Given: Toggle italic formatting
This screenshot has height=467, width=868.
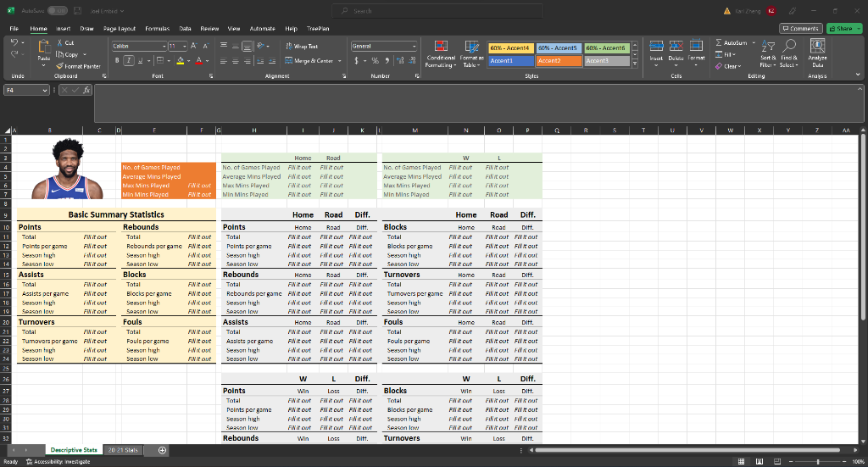Looking at the screenshot, I should pyautogui.click(x=127, y=61).
